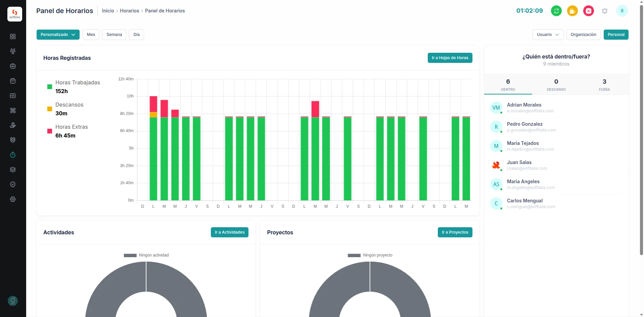Viewport: 644px width, 317px height.
Task: Toggle Horas Trabajadas green legend swatch
Action: pyautogui.click(x=50, y=87)
